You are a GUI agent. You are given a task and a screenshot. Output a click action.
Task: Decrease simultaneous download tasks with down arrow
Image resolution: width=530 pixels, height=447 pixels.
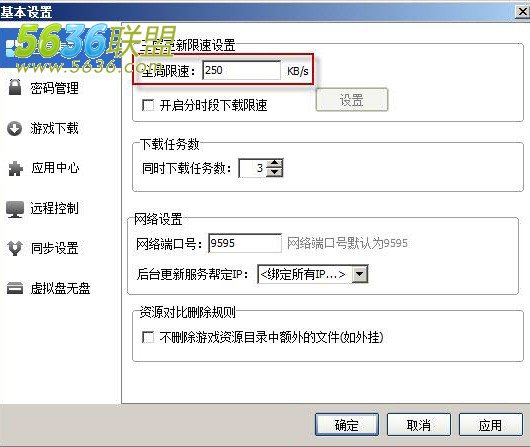coord(275,172)
